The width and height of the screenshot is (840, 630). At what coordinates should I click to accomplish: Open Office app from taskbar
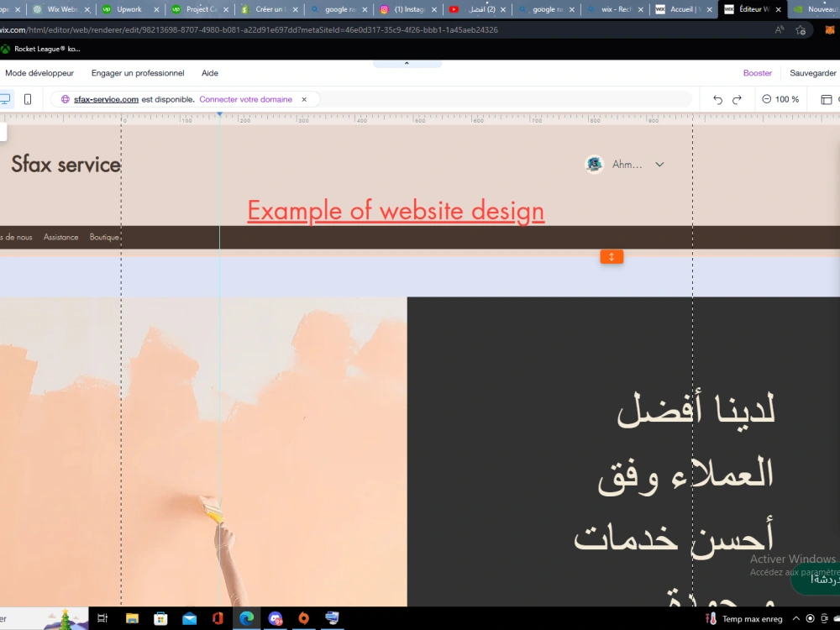tap(218, 618)
